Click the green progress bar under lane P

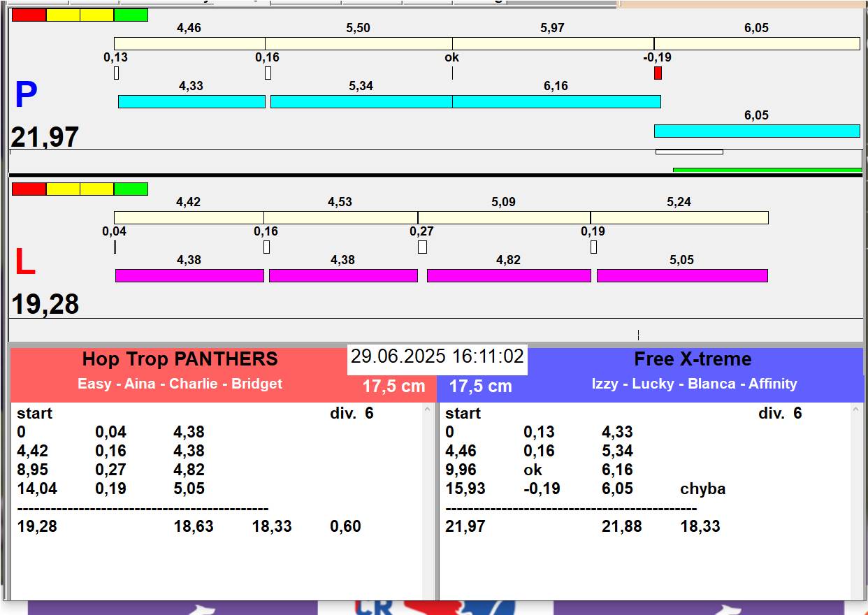(x=767, y=169)
